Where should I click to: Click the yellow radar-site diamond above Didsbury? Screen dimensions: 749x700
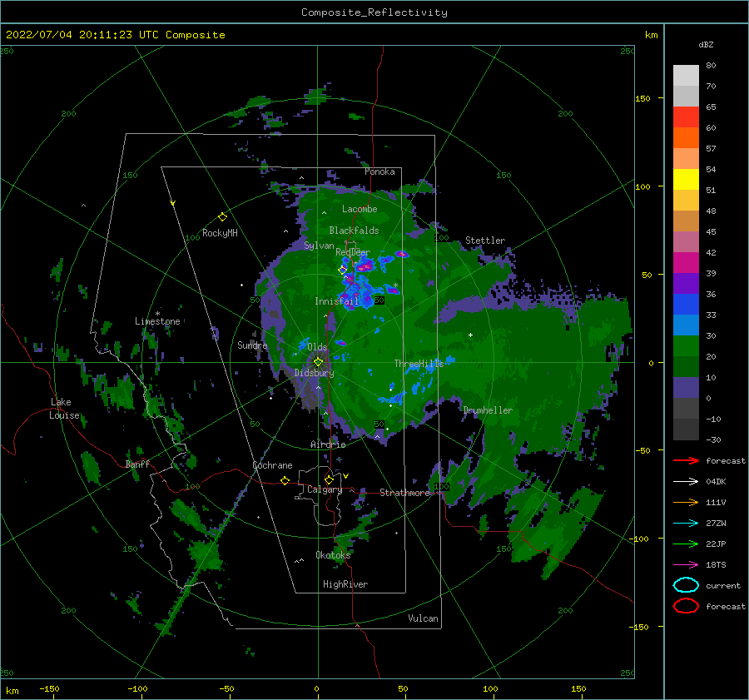318,362
